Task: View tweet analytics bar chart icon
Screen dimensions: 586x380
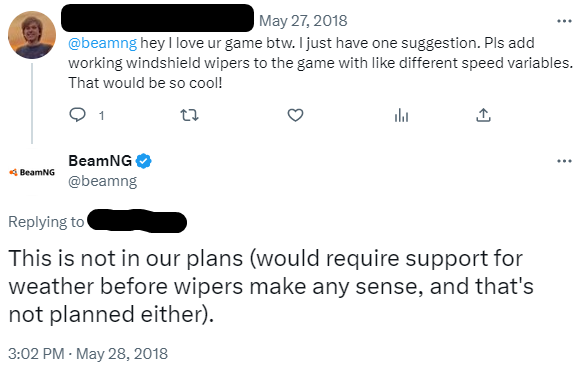Action: click(401, 115)
